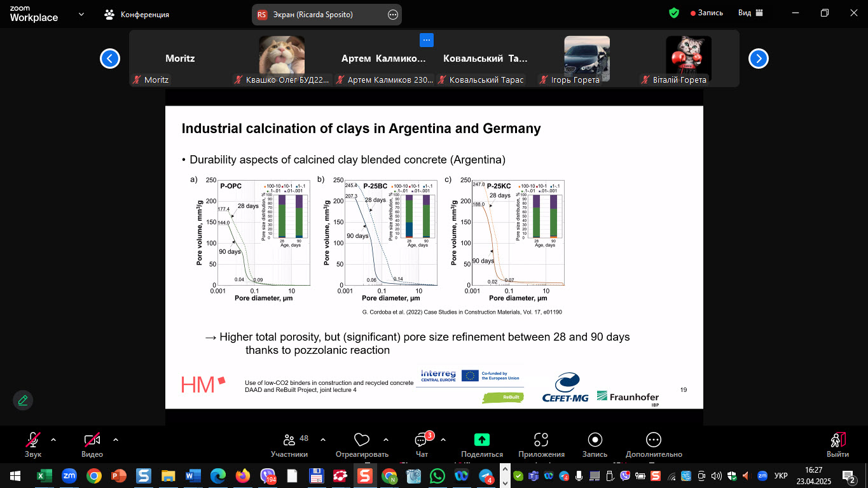Open the floppy disk taskbar app
This screenshot has height=488, width=868.
(x=317, y=476)
